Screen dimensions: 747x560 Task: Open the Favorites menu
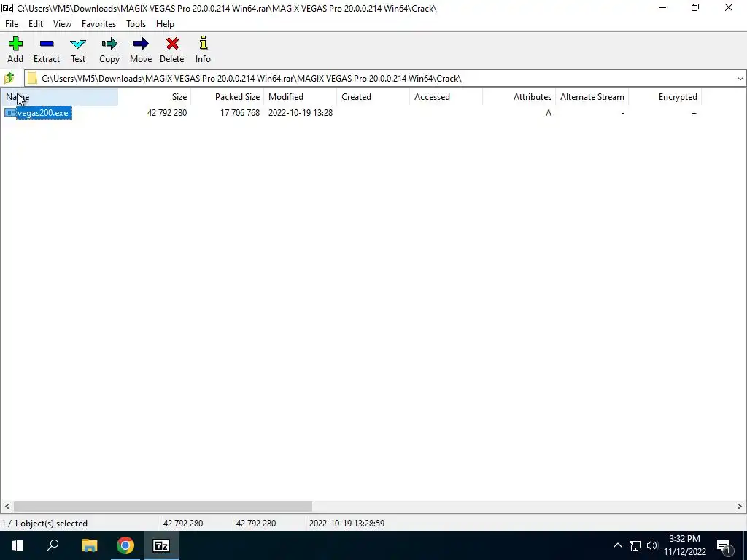click(x=98, y=24)
